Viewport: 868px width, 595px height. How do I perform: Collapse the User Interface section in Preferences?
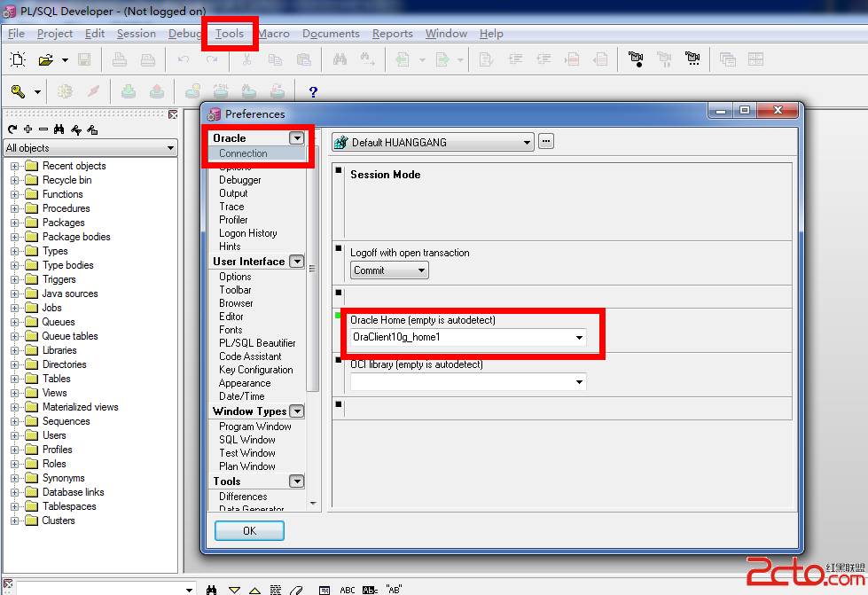[297, 262]
